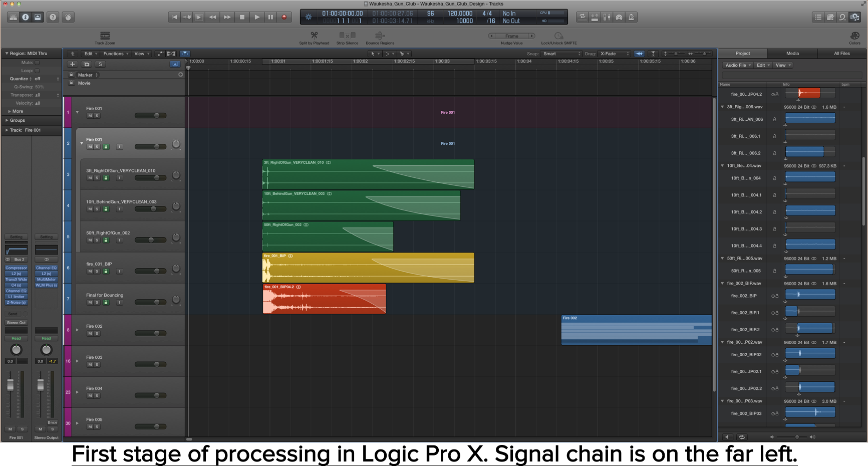The width and height of the screenshot is (868, 466).
Task: Solo the Fire 004 track
Action: tap(97, 395)
